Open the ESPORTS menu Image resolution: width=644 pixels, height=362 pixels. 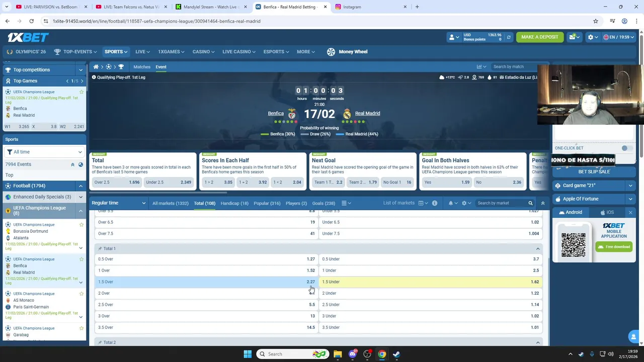pyautogui.click(x=276, y=52)
